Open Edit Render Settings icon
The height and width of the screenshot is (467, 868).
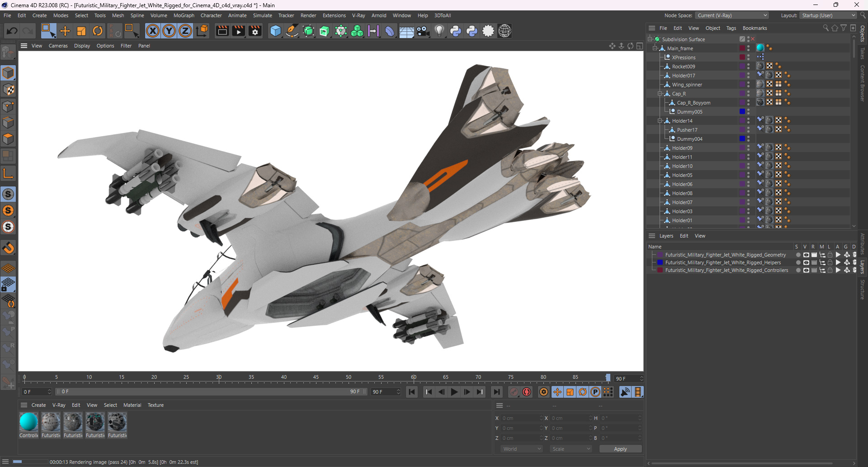255,31
